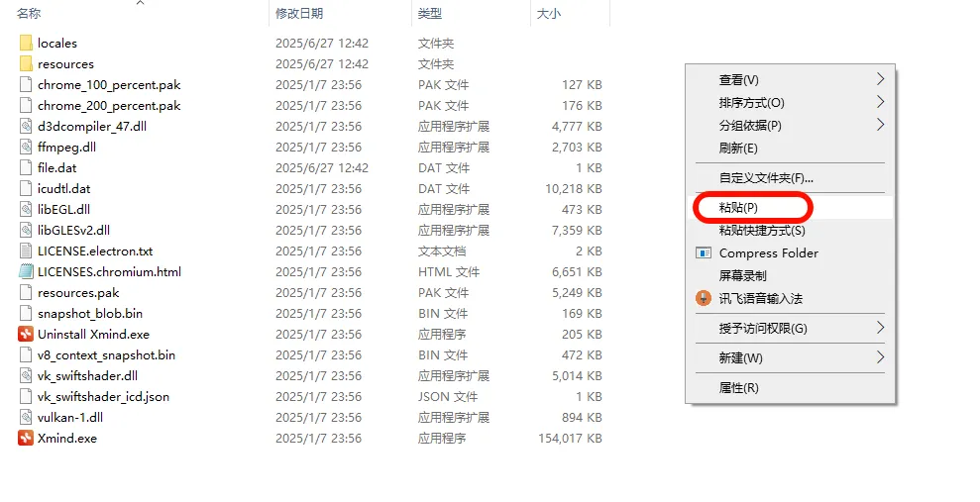Viewport: 980px width, 502px height.
Task: Click the locales folder icon
Action: (x=26, y=44)
